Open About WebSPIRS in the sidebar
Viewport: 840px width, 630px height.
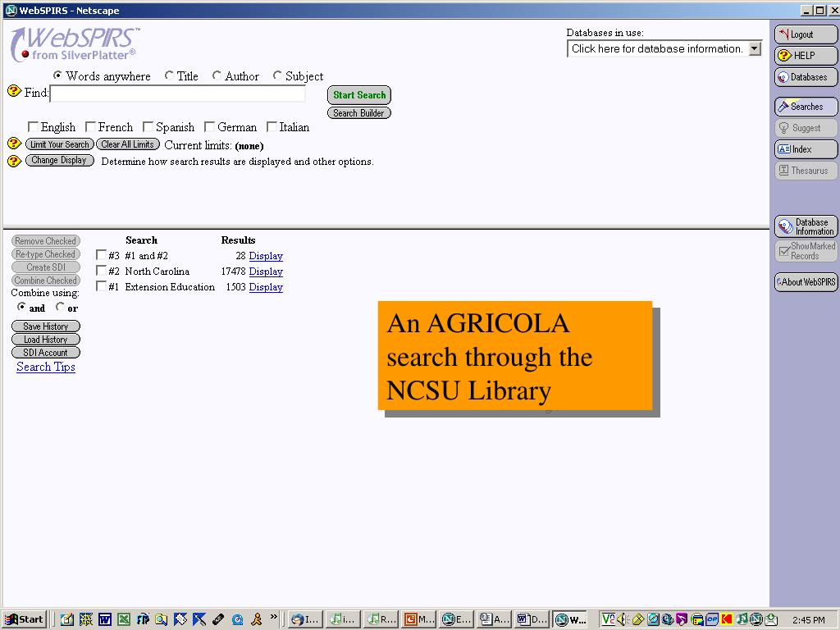coord(806,282)
